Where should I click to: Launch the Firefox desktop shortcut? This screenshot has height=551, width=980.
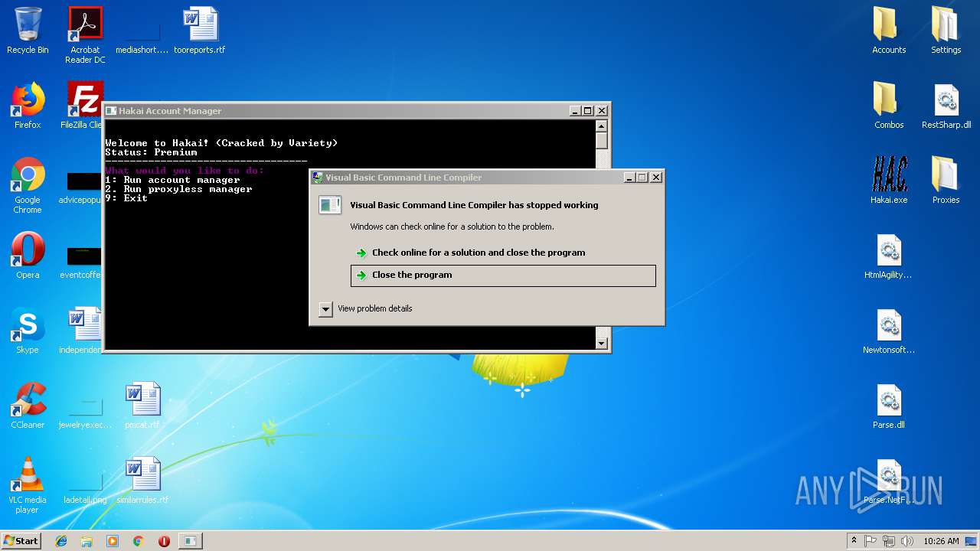point(28,106)
